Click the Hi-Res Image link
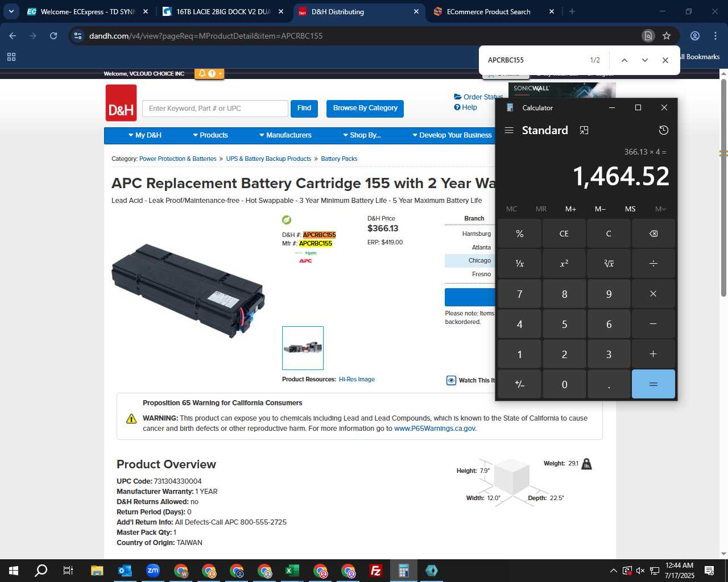Viewport: 728px width, 582px height. pos(357,379)
